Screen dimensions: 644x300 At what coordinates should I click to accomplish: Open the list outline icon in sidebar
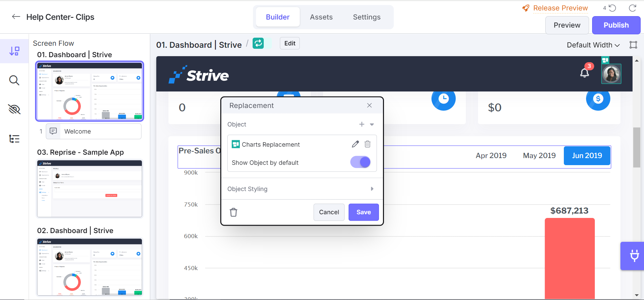pyautogui.click(x=14, y=139)
